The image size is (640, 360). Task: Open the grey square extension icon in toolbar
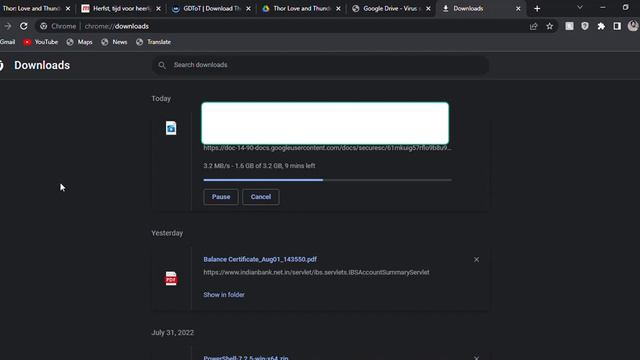tap(569, 26)
